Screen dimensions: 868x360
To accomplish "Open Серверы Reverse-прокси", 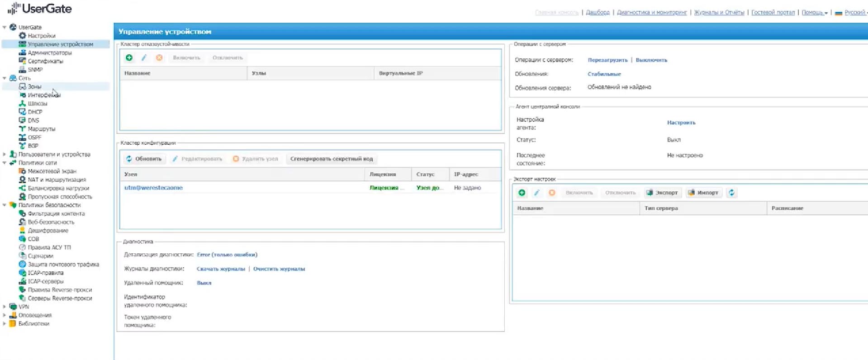I will coord(60,298).
